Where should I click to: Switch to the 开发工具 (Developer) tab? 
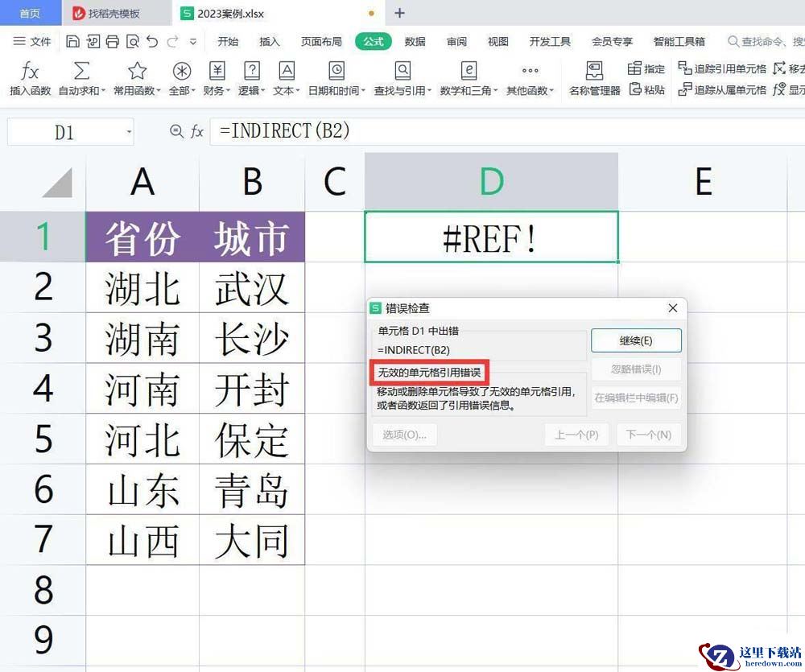(x=550, y=41)
